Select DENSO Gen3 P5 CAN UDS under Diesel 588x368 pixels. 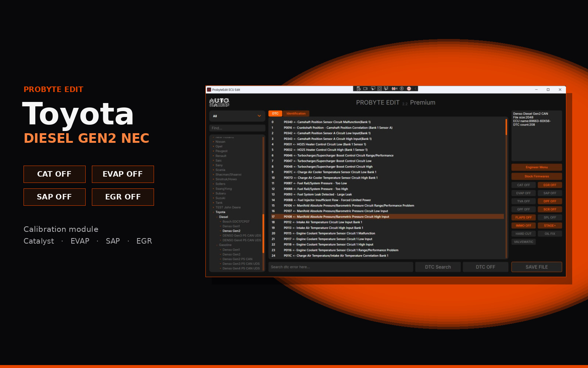[x=242, y=236]
